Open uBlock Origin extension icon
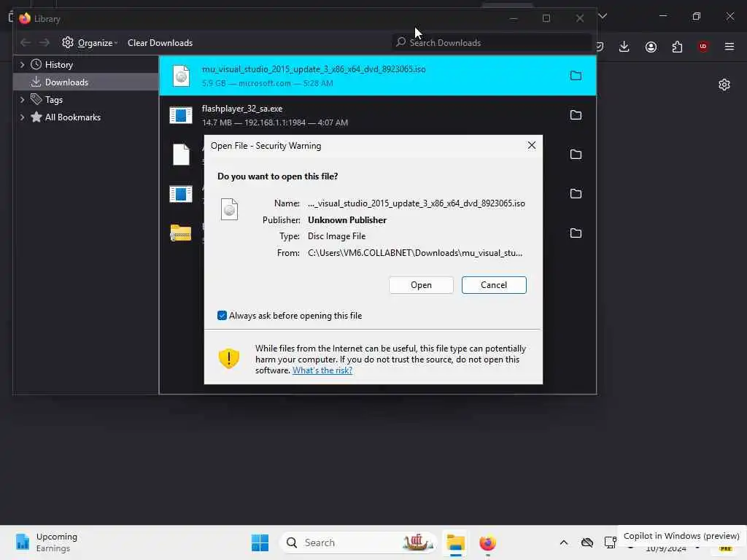 (703, 46)
